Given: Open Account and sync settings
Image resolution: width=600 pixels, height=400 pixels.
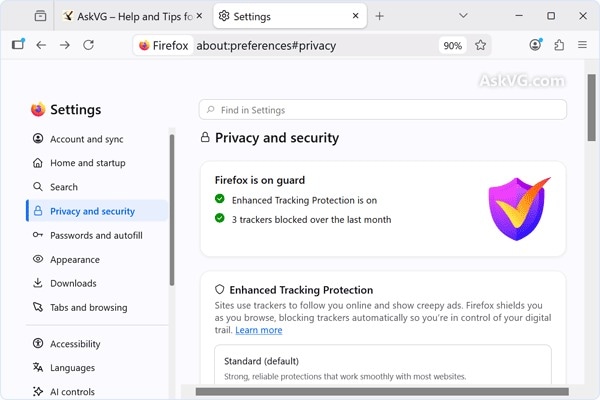Looking at the screenshot, I should tap(97, 139).
